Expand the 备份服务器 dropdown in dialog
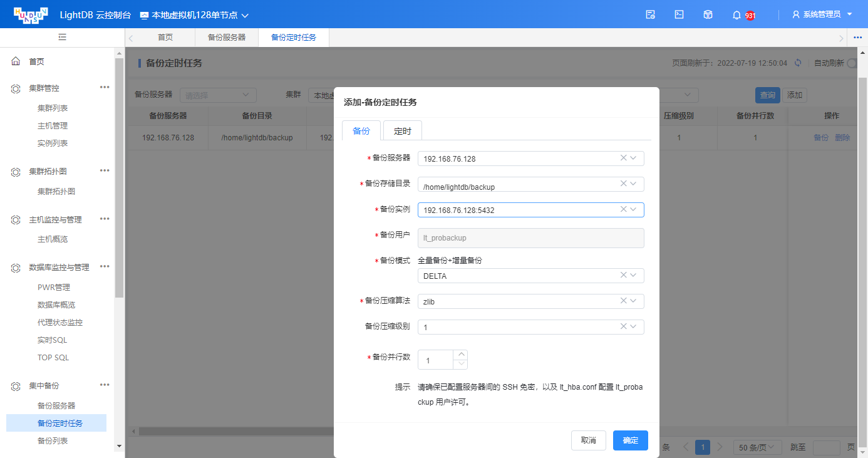Viewport: 868px width, 458px height. pyautogui.click(x=634, y=158)
